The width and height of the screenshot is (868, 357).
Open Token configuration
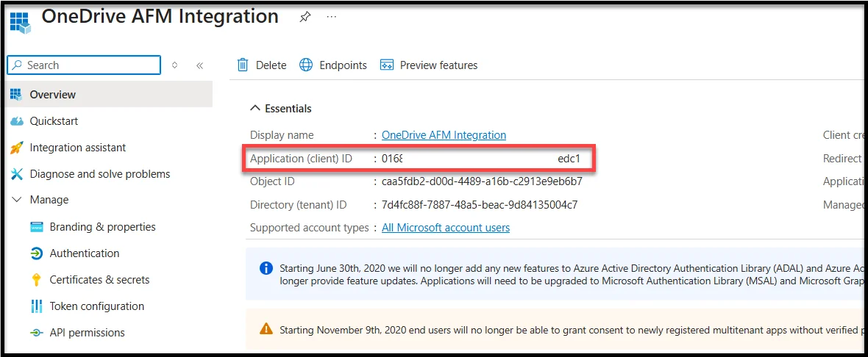tap(96, 306)
